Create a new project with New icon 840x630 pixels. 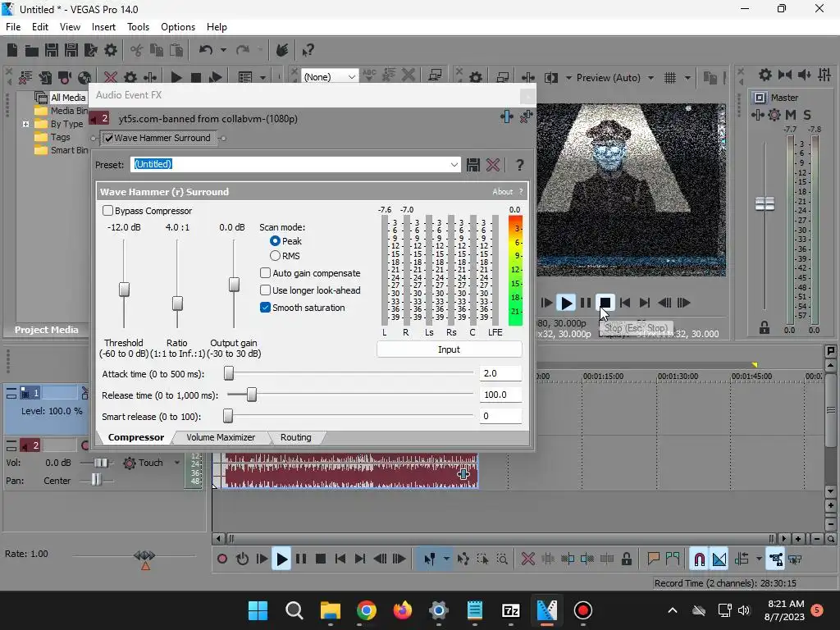tap(12, 50)
